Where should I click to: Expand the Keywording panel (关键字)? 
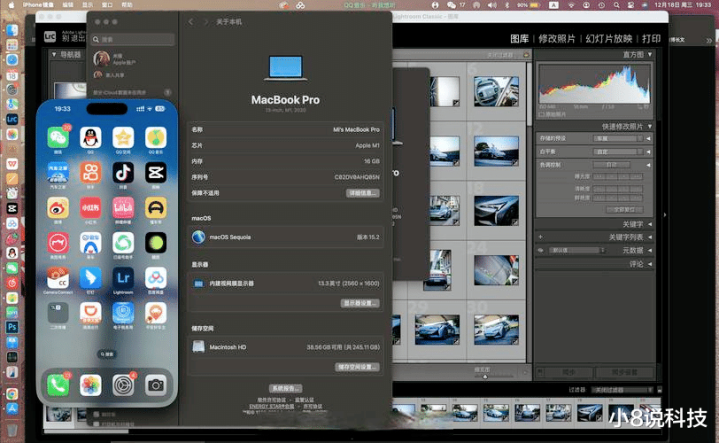[650, 224]
